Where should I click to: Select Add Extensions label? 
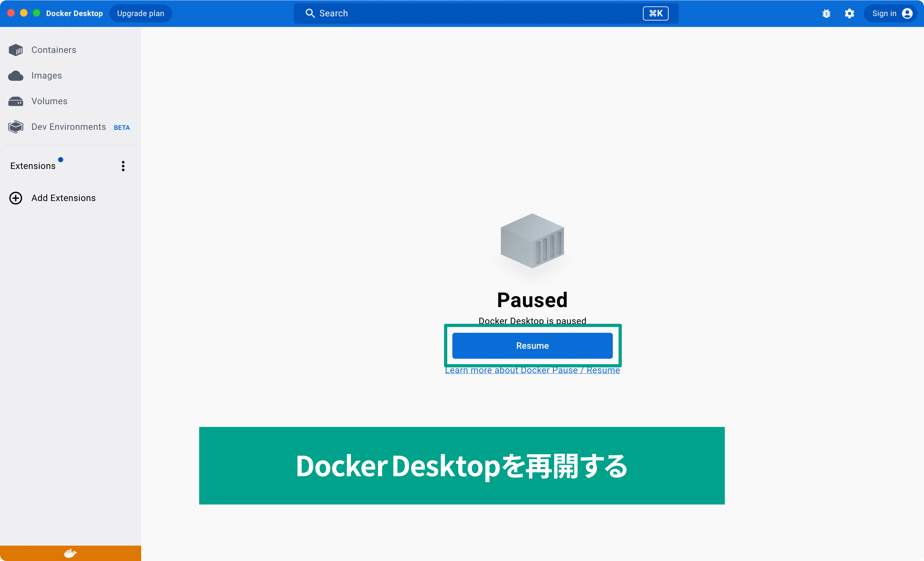click(x=64, y=198)
